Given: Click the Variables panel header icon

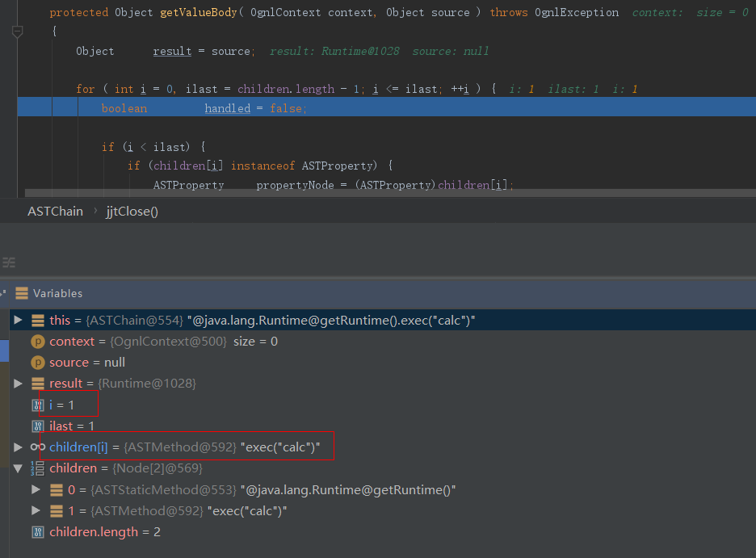Looking at the screenshot, I should tap(22, 293).
